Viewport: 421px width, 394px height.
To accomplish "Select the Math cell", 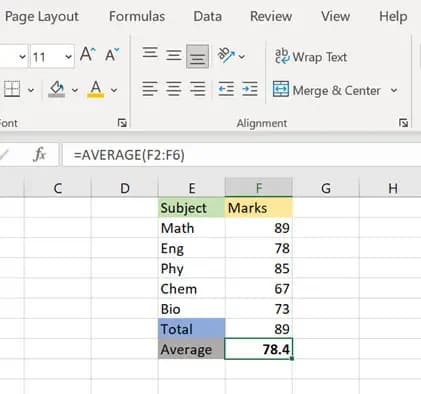I will pyautogui.click(x=192, y=228).
